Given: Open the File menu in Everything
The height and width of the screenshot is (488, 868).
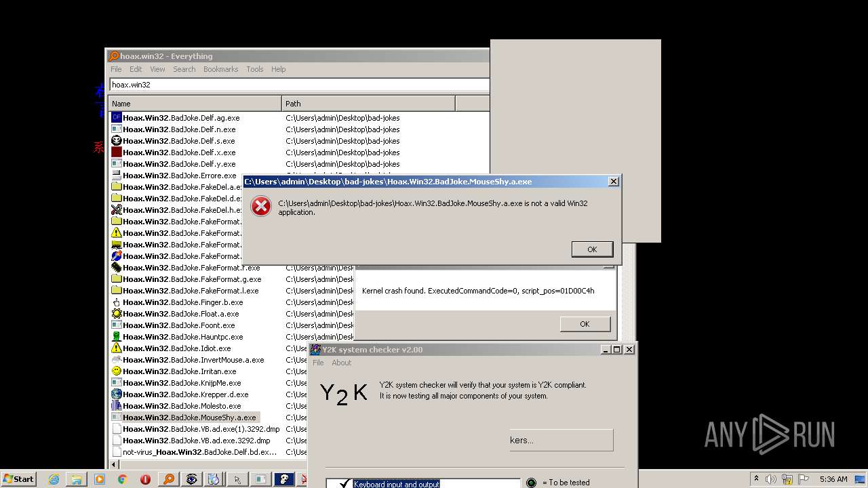Looking at the screenshot, I should pyautogui.click(x=116, y=69).
